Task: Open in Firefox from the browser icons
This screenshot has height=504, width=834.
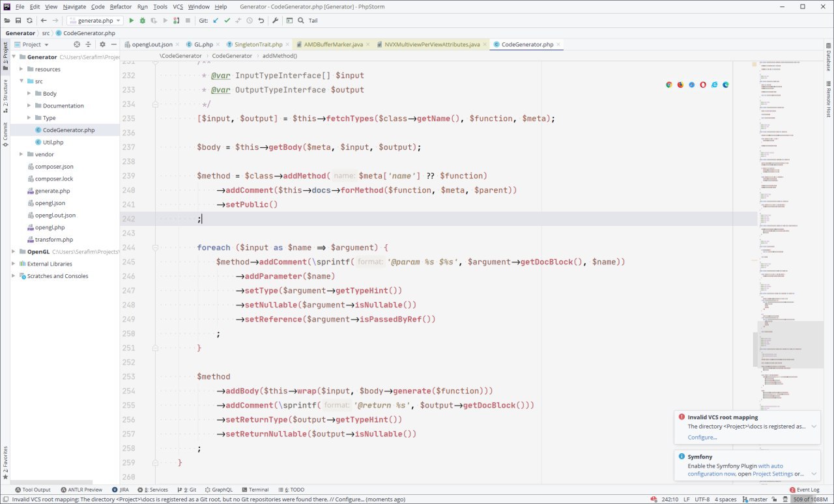Action: [680, 85]
